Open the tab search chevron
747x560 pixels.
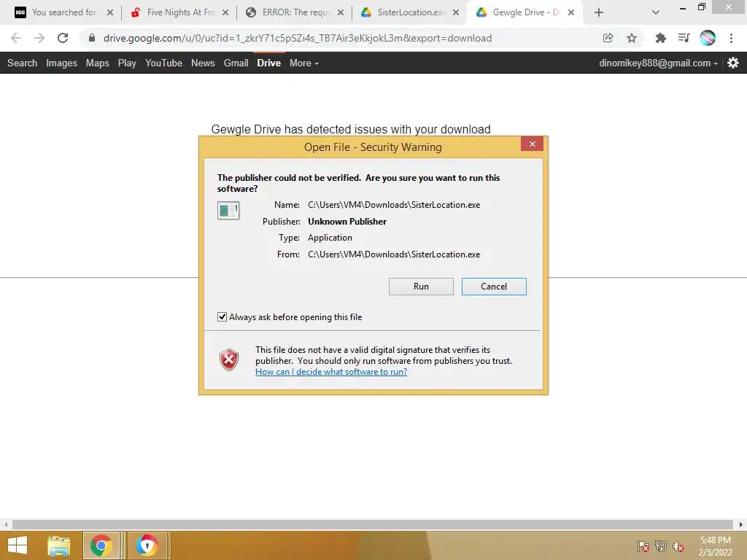point(656,12)
